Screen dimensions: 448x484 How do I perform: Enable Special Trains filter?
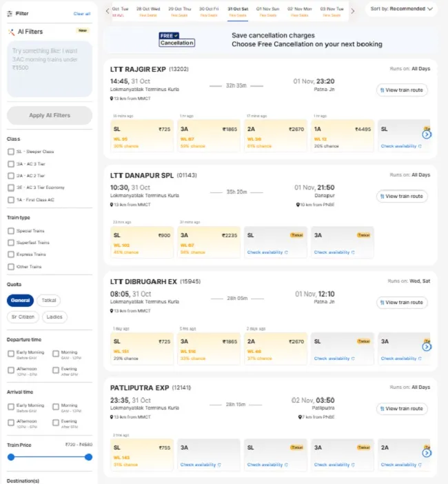point(11,231)
